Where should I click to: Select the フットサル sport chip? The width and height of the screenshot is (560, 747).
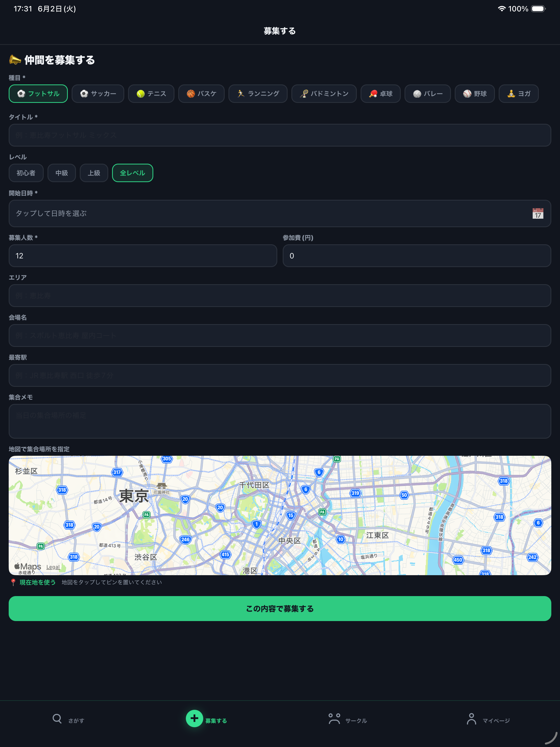[x=38, y=94]
